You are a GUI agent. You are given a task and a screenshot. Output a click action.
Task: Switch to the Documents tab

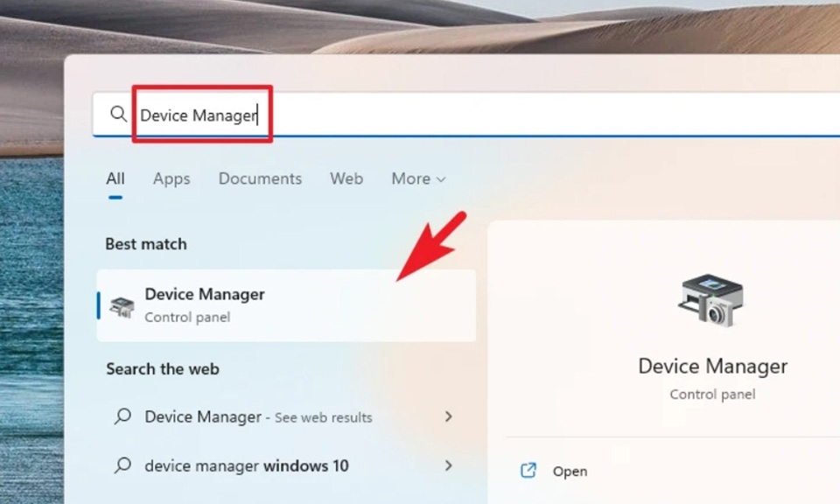coord(260,178)
